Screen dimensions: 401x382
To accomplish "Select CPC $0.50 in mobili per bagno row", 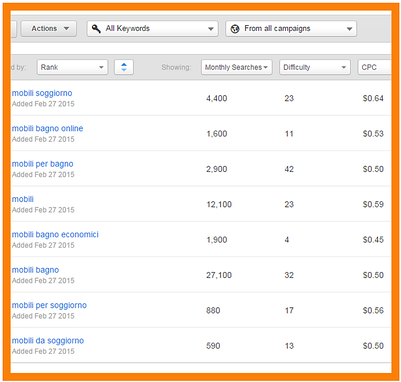I will 373,169.
